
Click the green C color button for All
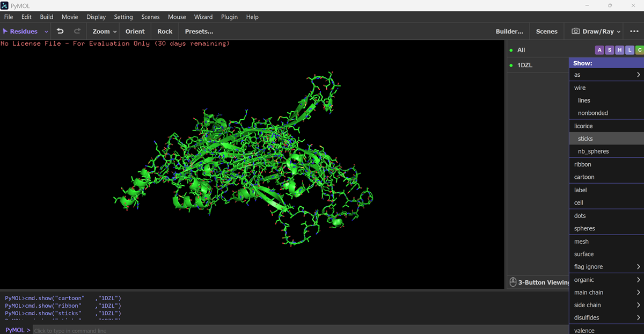639,50
